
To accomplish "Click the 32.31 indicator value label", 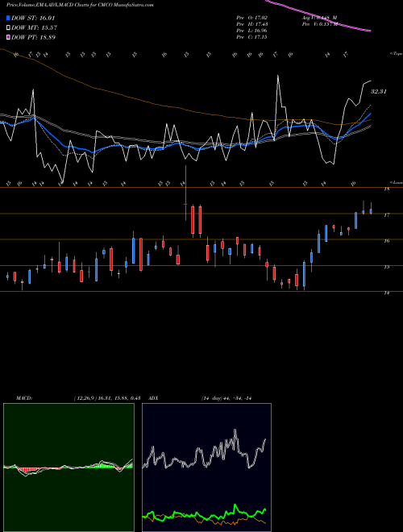I will tap(379, 91).
